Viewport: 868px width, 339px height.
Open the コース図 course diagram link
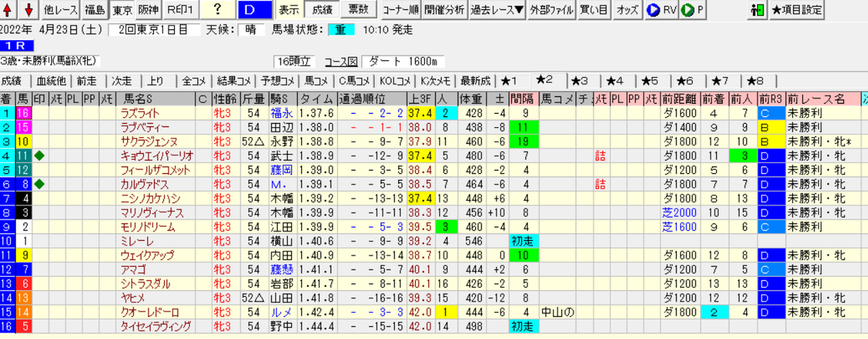pos(341,61)
